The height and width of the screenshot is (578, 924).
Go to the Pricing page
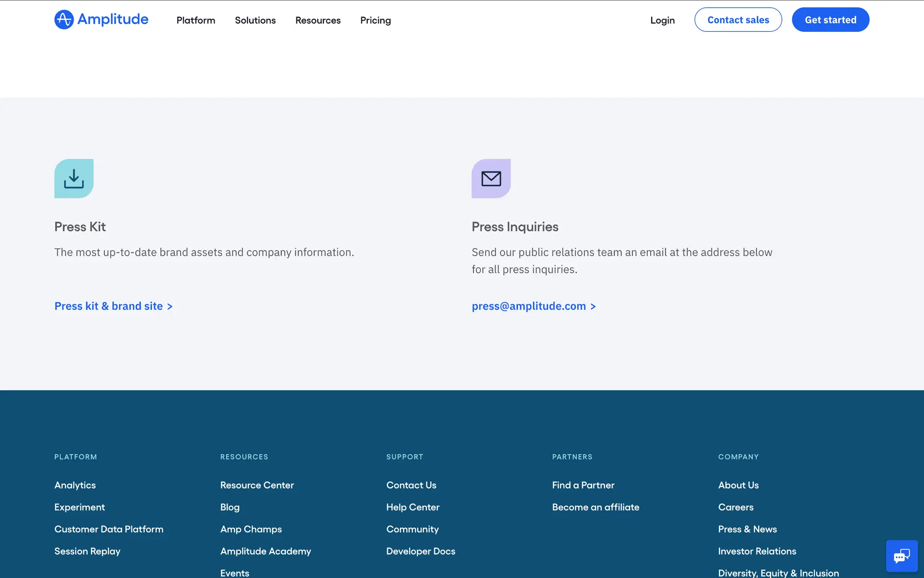pos(375,20)
